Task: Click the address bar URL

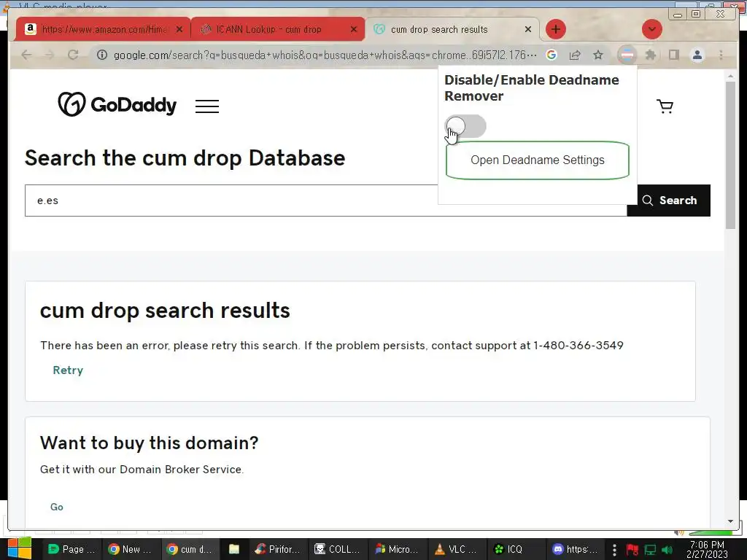Action: [x=325, y=55]
